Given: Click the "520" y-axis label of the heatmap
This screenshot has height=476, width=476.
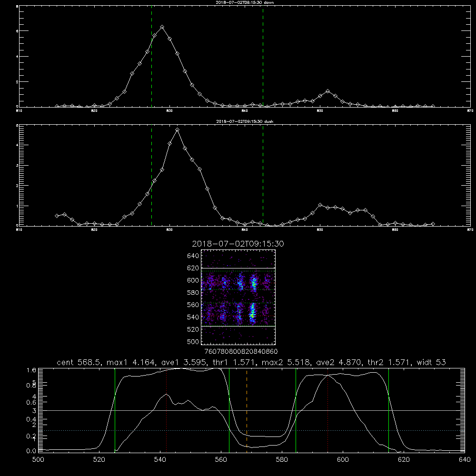Looking at the screenshot, I should (193, 329).
